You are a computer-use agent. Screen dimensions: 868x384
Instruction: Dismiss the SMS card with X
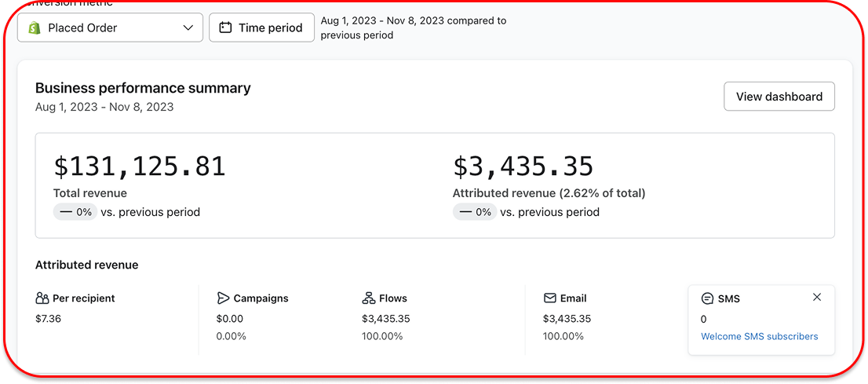point(817,297)
